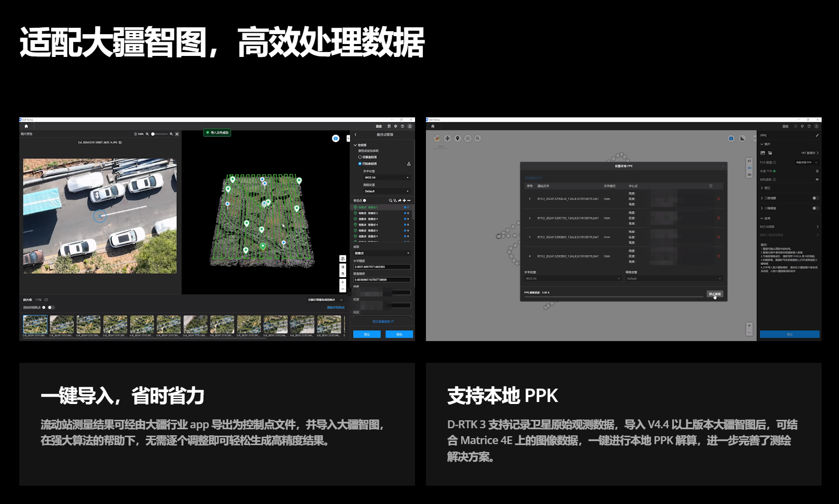Screen dimensions: 839x504
Task: Click the pencil edit icon beside PPK title
Action: click(817, 135)
